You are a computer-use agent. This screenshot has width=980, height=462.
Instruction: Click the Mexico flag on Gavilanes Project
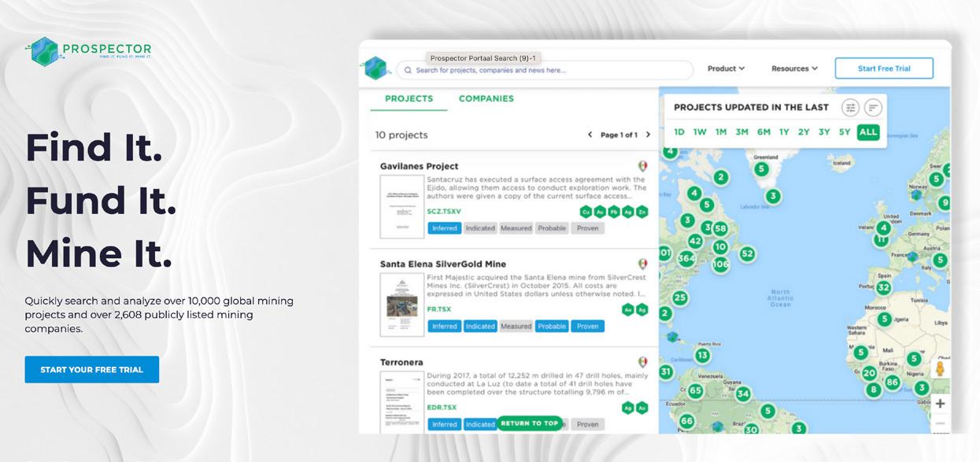pyautogui.click(x=642, y=166)
